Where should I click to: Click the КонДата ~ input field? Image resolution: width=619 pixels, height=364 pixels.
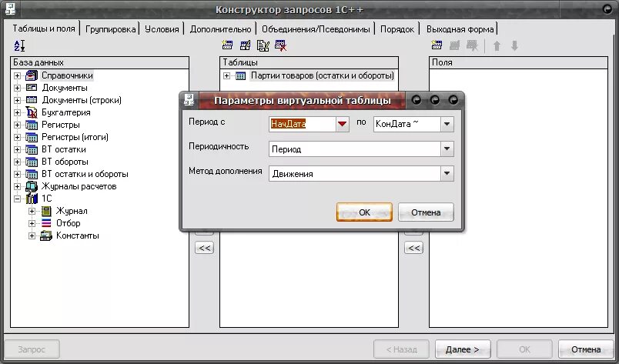[407, 124]
